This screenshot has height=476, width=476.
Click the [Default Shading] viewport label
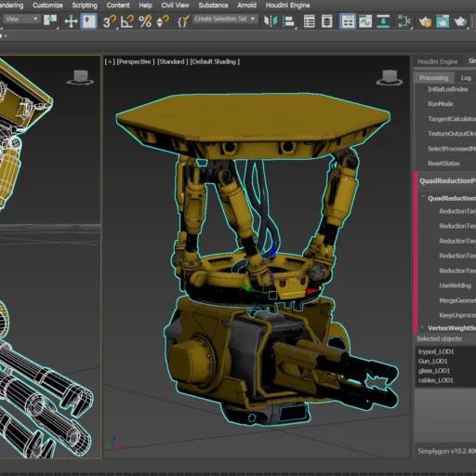click(x=215, y=61)
